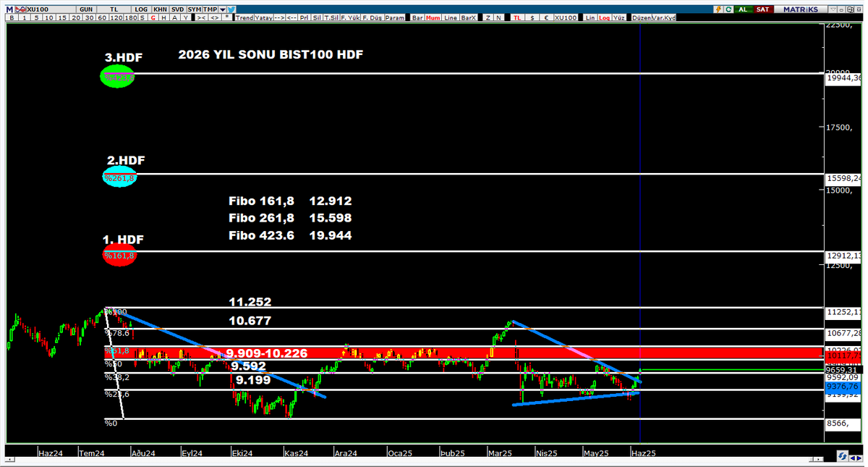
Task: Select the 10 minute period button
Action: click(x=49, y=17)
